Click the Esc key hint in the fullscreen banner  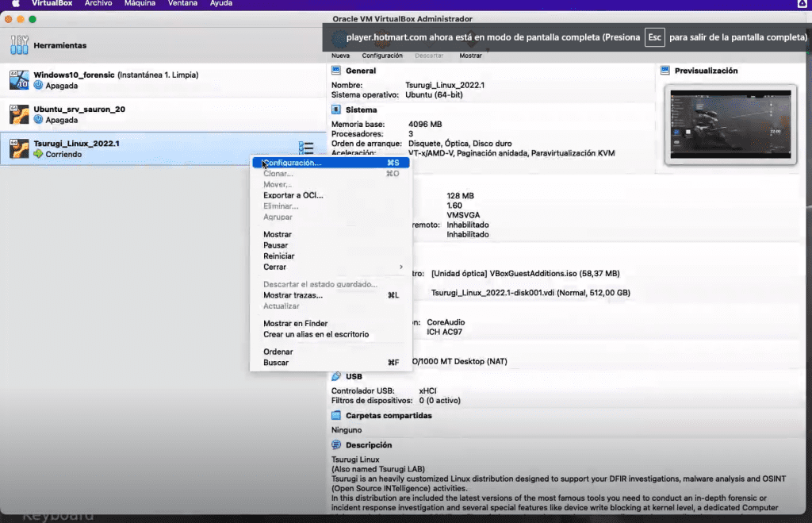654,37
